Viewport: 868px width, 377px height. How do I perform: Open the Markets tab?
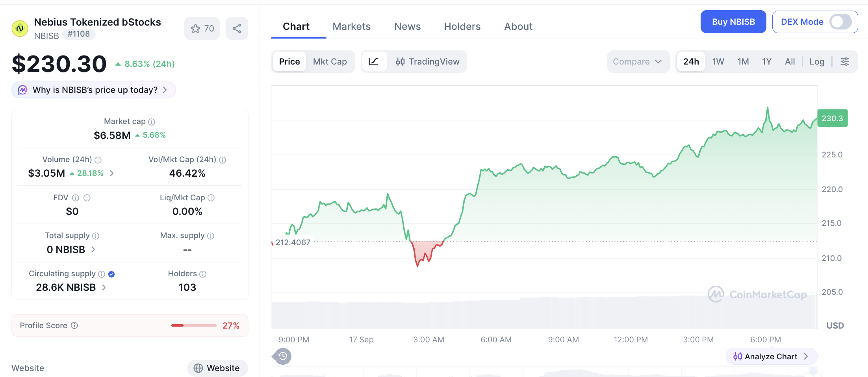pos(352,26)
